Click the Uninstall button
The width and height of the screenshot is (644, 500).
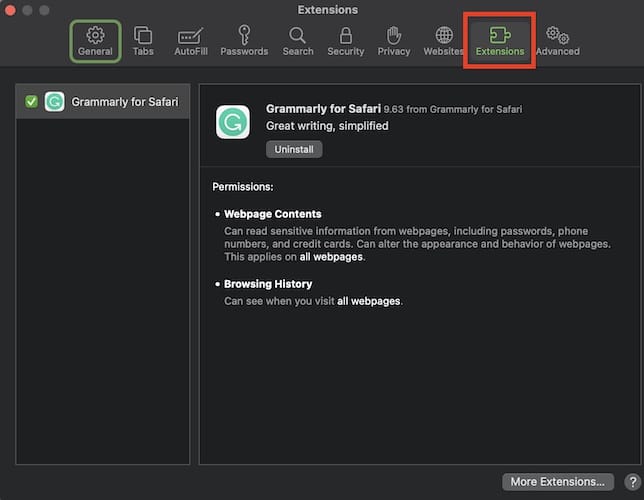[x=294, y=149]
